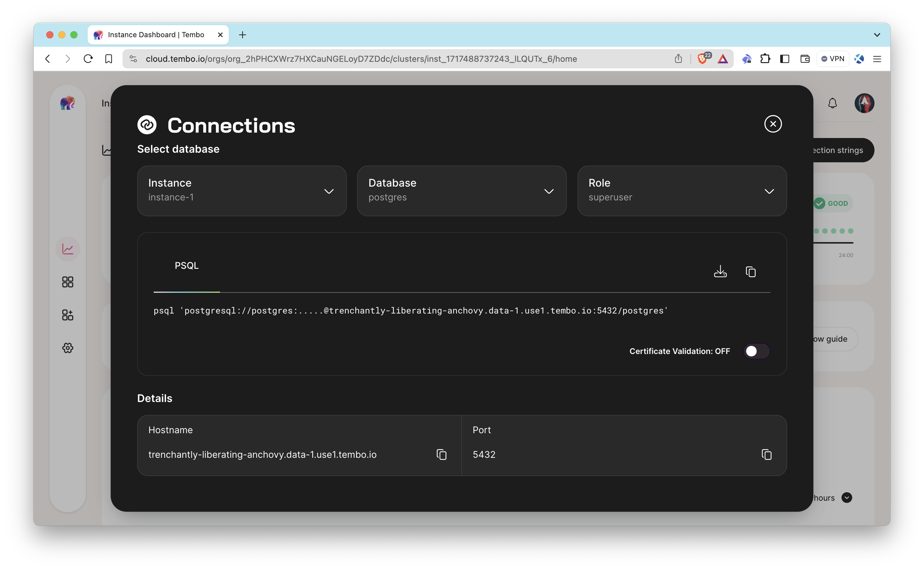Click the psql connection string text

click(x=411, y=310)
